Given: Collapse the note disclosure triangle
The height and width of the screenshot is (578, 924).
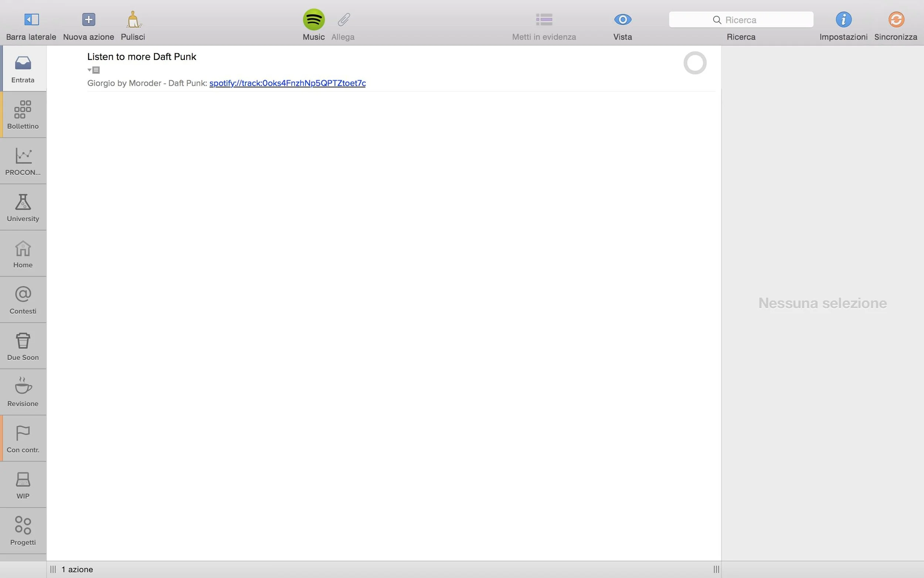Looking at the screenshot, I should click(89, 70).
